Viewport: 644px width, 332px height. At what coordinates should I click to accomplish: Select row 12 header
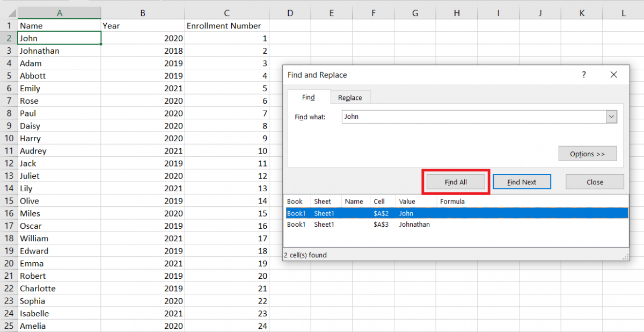click(x=9, y=163)
